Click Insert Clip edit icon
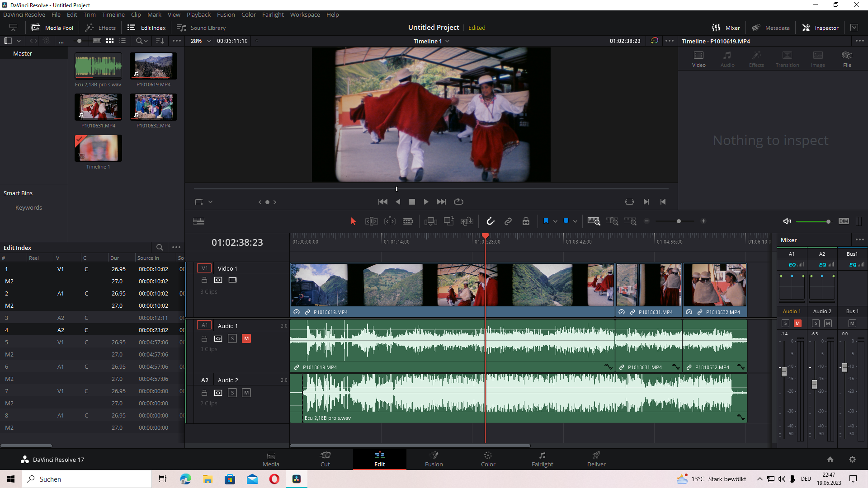 point(430,221)
